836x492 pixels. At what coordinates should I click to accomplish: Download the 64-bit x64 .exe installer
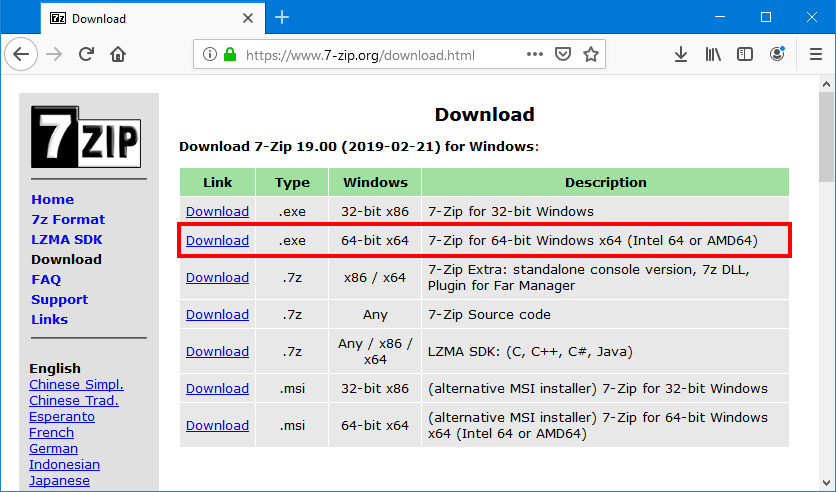[x=217, y=240]
